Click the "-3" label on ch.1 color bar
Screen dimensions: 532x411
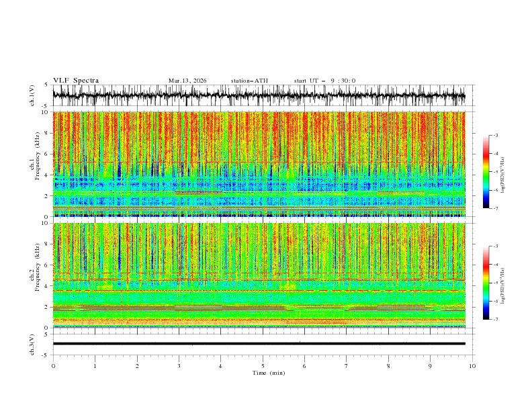(x=495, y=135)
